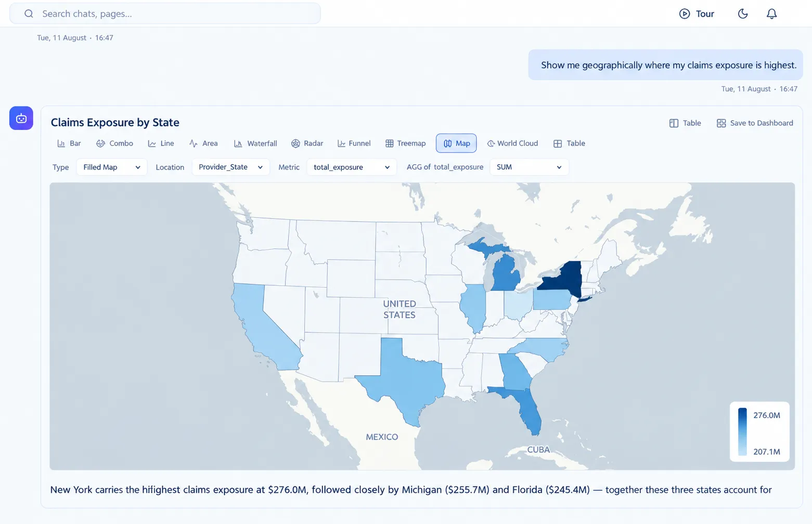Select the Map chart type
Viewport: 812px width, 524px height.
pyautogui.click(x=456, y=143)
